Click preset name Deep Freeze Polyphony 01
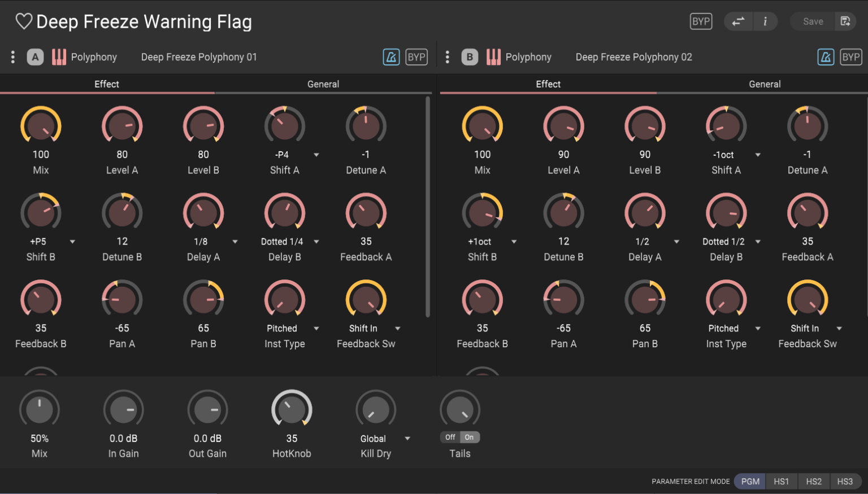Image resolution: width=868 pixels, height=494 pixels. [199, 57]
